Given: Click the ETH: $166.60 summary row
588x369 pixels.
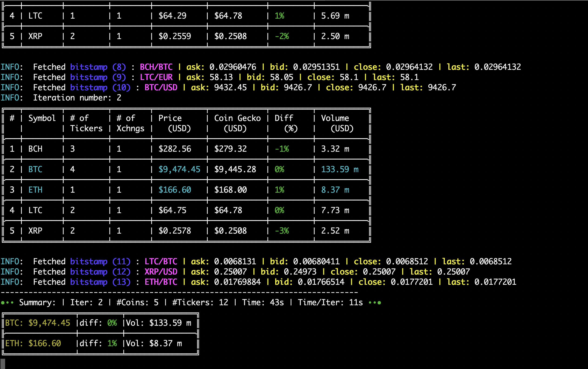Looking at the screenshot, I should tap(33, 343).
